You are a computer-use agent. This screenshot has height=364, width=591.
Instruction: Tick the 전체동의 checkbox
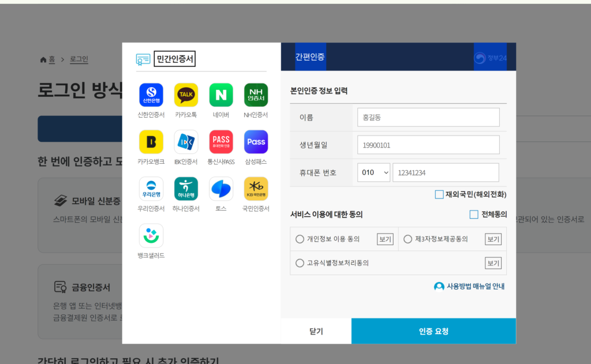[474, 215]
